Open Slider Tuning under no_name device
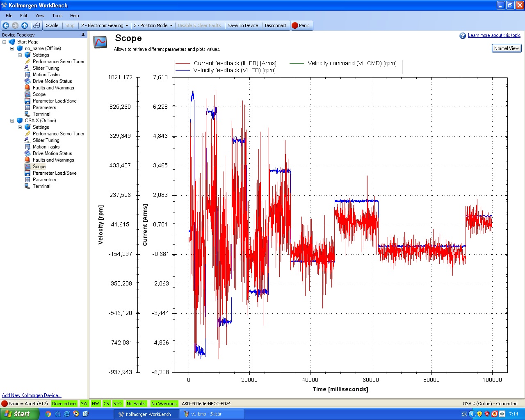This screenshot has width=525, height=420. [46, 68]
